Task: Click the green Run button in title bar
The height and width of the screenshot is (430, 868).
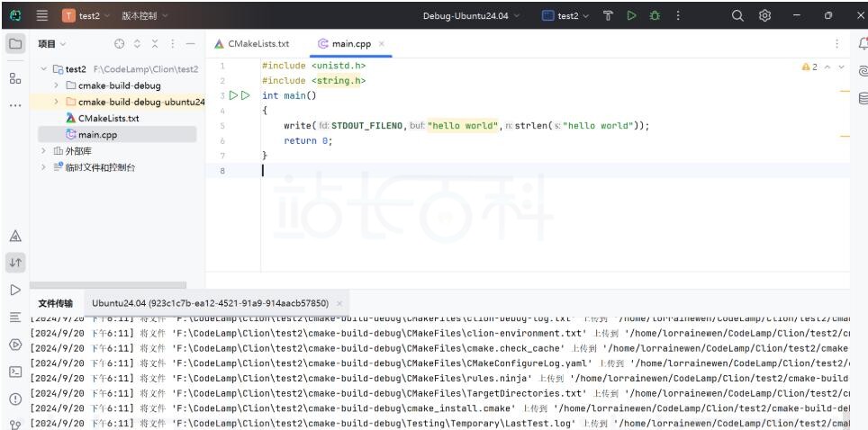Action: pyautogui.click(x=631, y=15)
